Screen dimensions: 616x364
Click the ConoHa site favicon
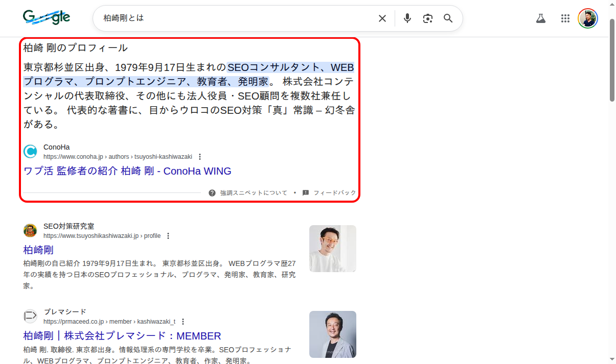(x=30, y=151)
